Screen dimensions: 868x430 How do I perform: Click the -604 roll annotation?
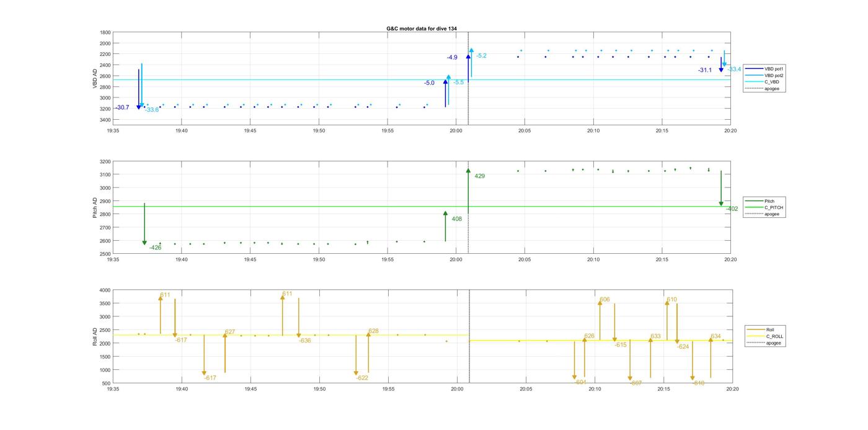click(580, 383)
